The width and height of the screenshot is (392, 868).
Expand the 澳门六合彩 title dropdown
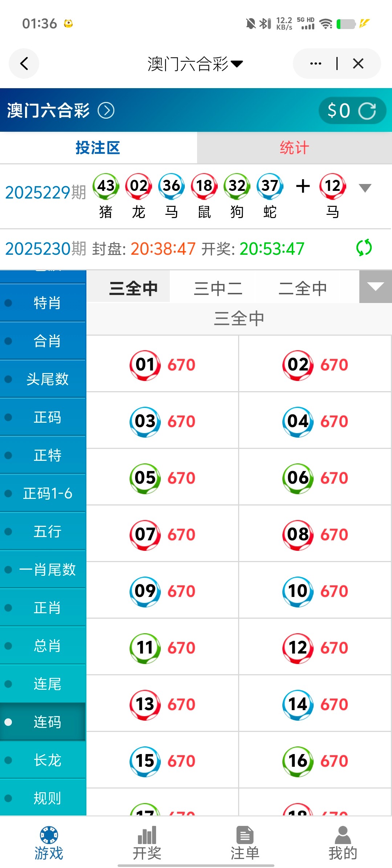tap(237, 64)
